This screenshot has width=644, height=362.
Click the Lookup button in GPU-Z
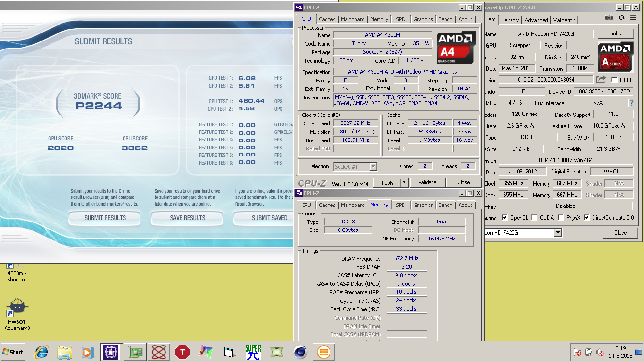(x=616, y=33)
